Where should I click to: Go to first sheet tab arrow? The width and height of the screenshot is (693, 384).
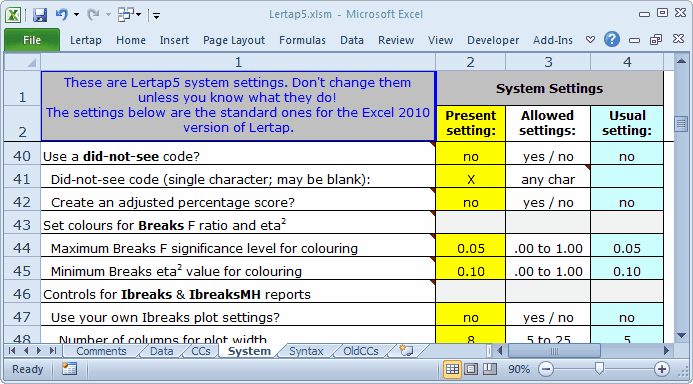click(x=12, y=351)
